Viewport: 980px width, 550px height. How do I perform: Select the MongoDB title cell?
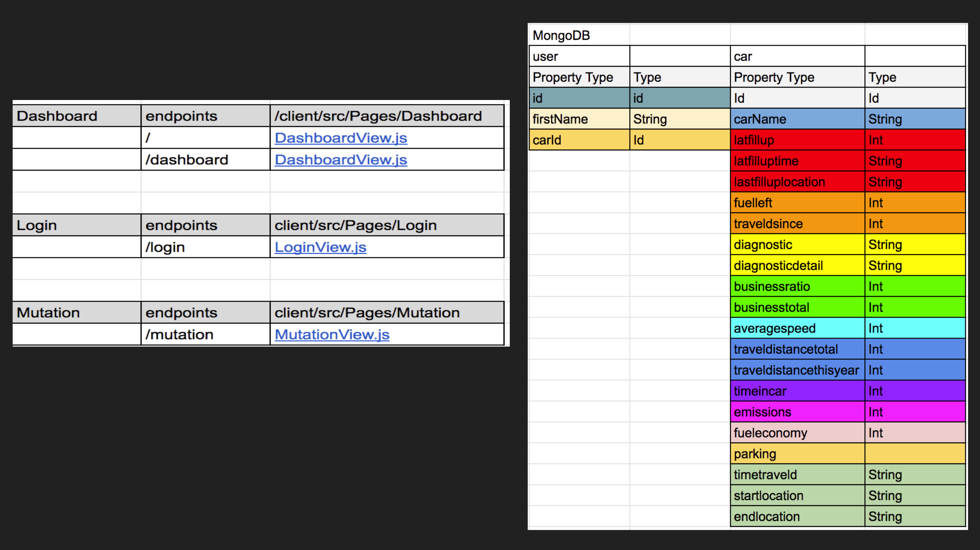pyautogui.click(x=579, y=35)
